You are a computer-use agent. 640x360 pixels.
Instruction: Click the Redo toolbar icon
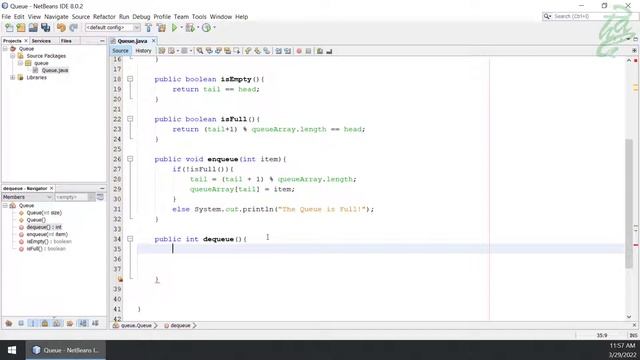click(73, 28)
